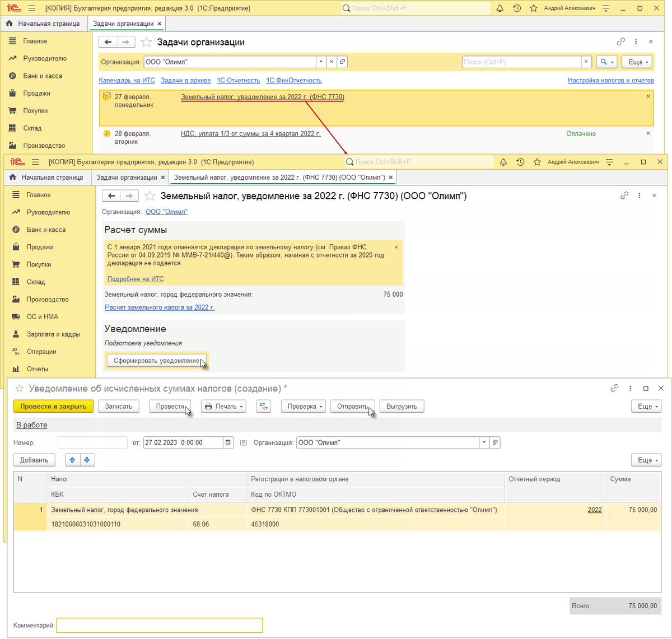
Task: Open Руководителю section in second window sidebar
Action: tap(49, 212)
